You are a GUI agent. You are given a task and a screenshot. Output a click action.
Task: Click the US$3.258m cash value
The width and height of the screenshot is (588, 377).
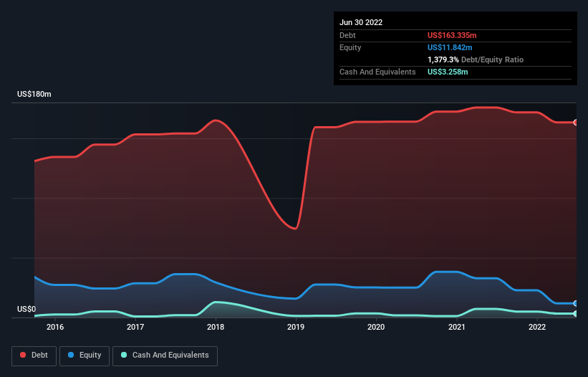point(448,72)
